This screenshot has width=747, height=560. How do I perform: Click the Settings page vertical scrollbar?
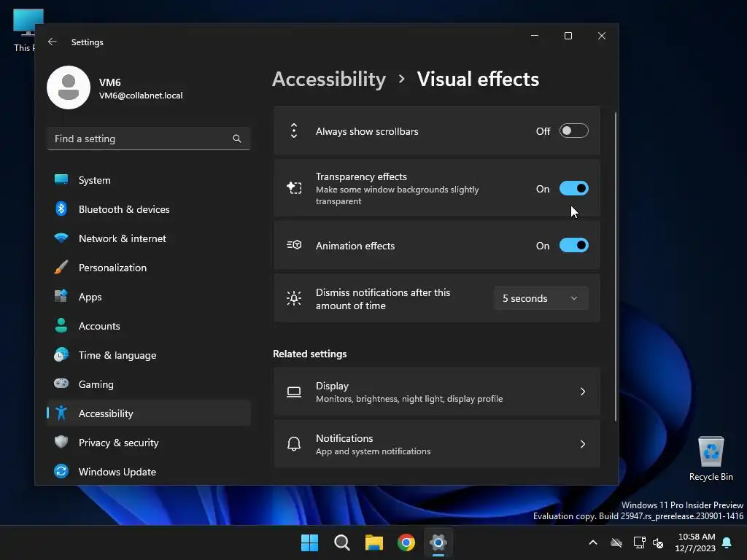[x=616, y=267]
